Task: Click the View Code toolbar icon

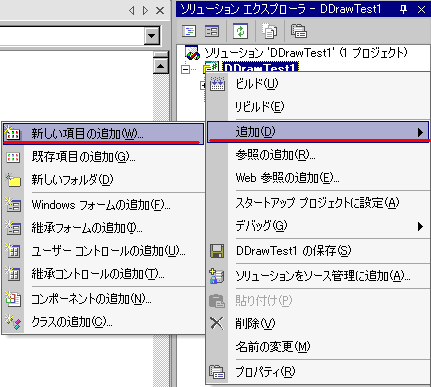Action: tap(189, 31)
